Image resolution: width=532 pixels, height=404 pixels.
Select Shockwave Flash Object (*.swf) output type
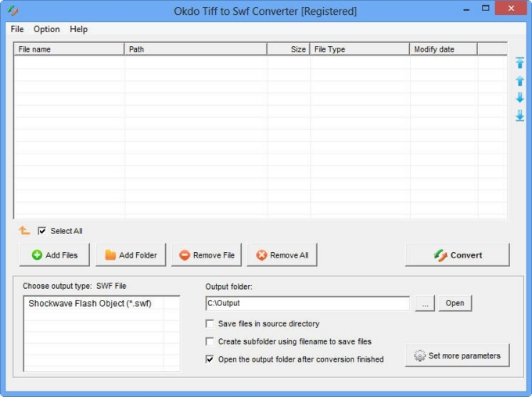click(x=90, y=303)
